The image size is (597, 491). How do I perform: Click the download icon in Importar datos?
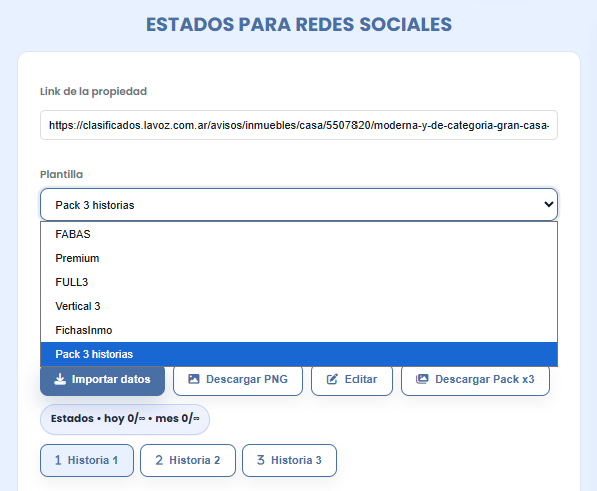click(x=60, y=379)
